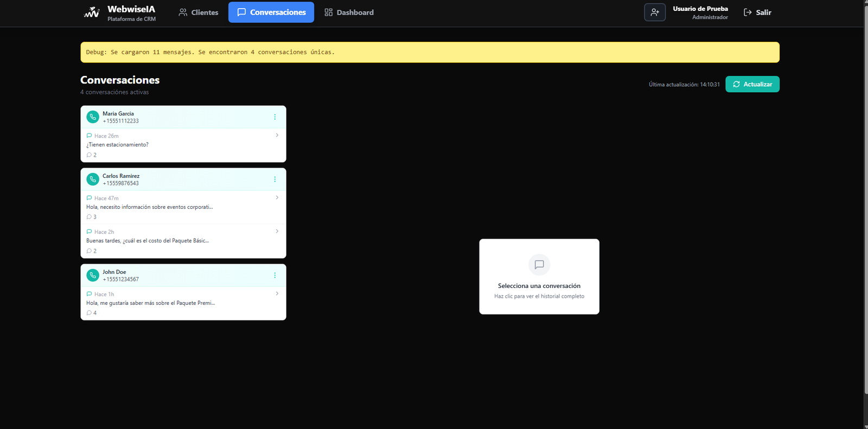This screenshot has width=868, height=429.
Task: Click the 'Hace 2h' timestamp
Action: pos(104,232)
